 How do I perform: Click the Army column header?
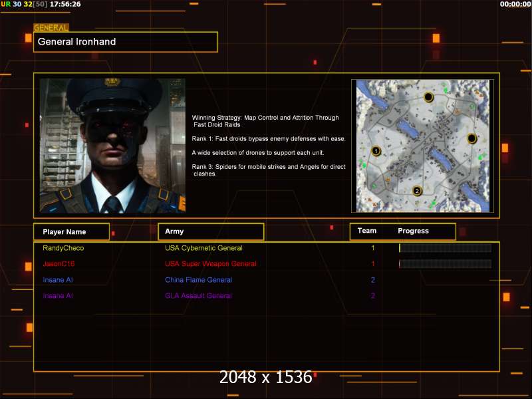click(211, 231)
